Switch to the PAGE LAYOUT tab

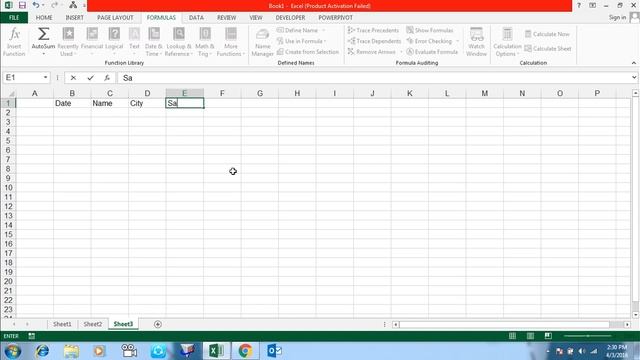(x=115, y=18)
